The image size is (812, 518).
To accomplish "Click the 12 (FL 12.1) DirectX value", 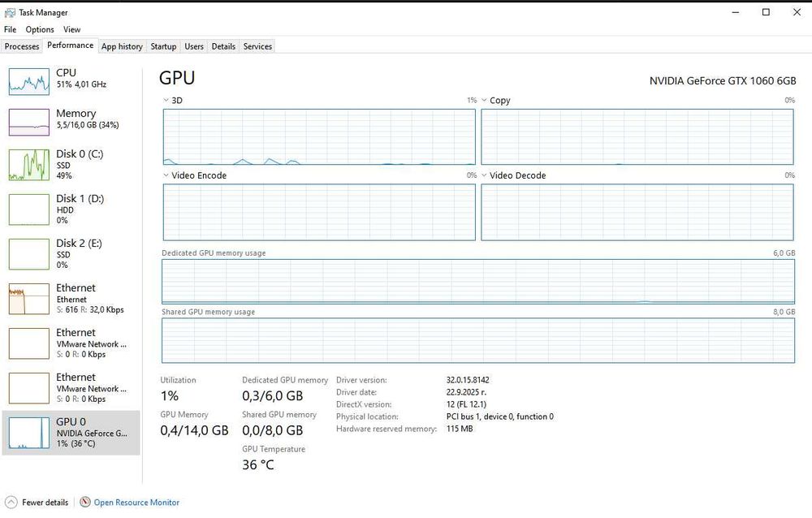I will coord(466,404).
